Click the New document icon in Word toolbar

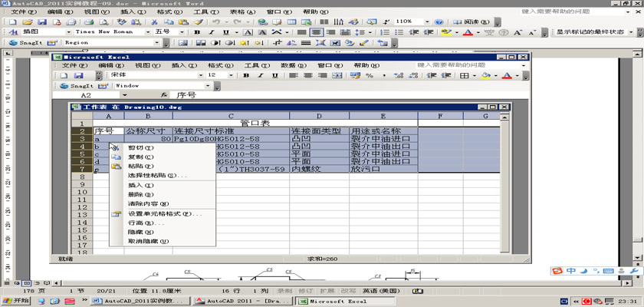[12, 21]
